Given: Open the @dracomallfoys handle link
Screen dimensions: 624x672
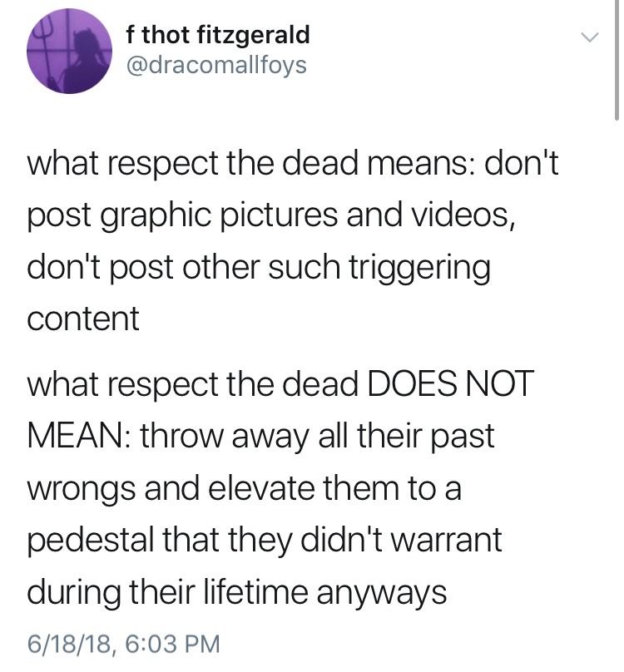Looking at the screenshot, I should (216, 65).
